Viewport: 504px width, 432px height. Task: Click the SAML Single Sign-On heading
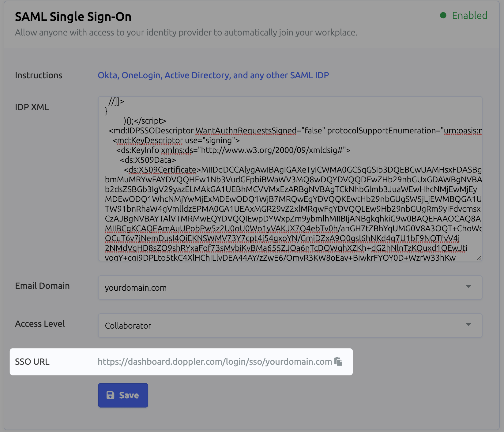tap(73, 17)
